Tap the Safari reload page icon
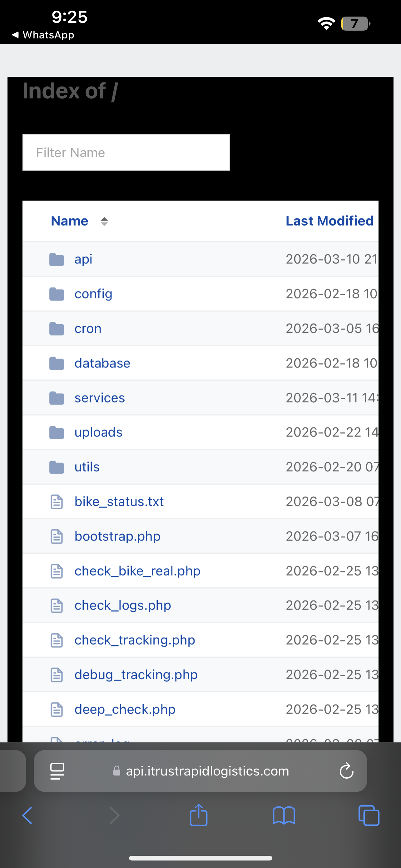 point(346,771)
